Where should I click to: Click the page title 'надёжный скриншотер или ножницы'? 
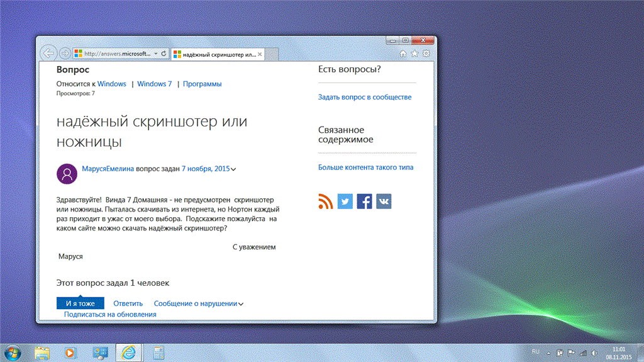coord(152,131)
